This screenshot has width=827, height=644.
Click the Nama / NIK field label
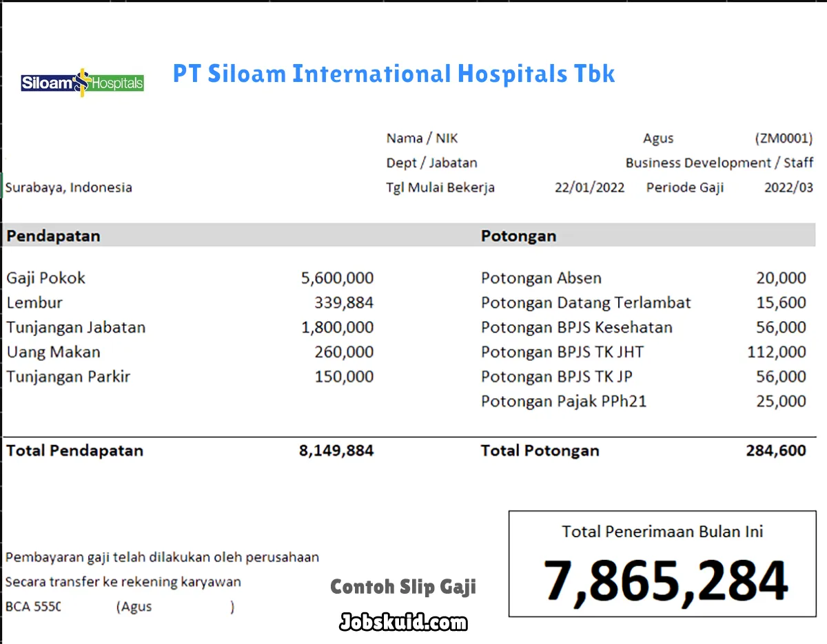[422, 138]
